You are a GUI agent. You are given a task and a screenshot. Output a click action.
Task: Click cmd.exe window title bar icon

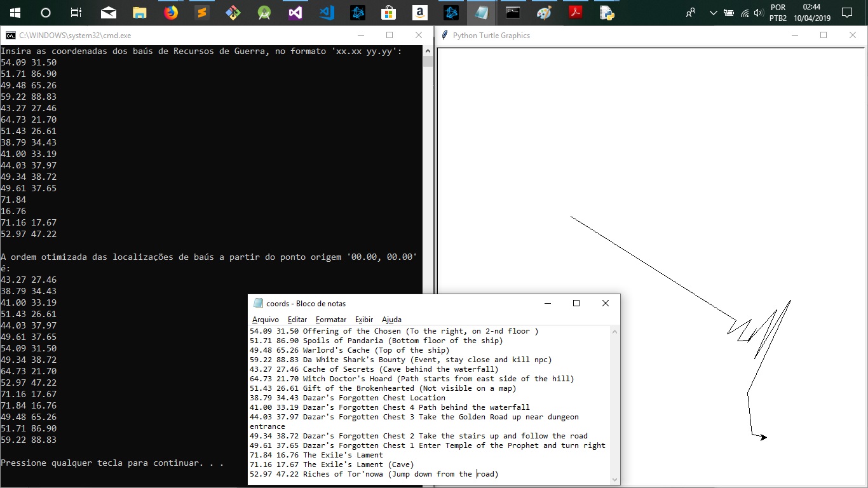tap(11, 36)
